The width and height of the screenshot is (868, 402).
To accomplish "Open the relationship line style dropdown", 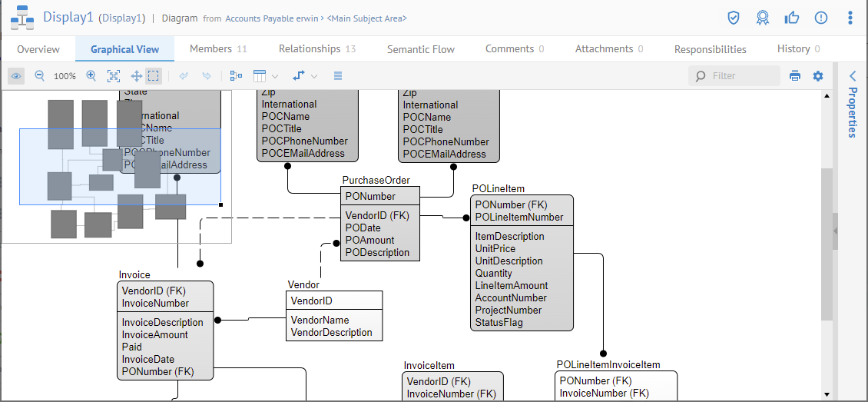I will (x=305, y=76).
